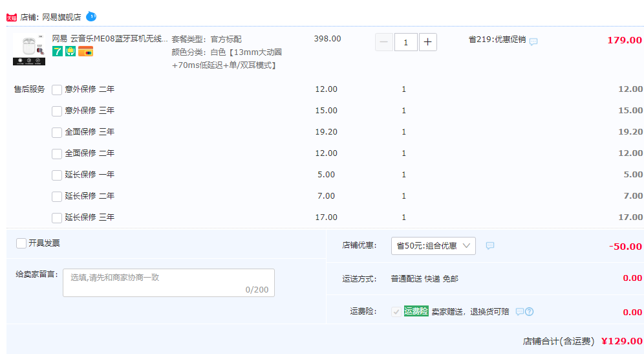Click the 颜色分类：白色 description text
The width and height of the screenshot is (644, 354).
click(x=227, y=59)
